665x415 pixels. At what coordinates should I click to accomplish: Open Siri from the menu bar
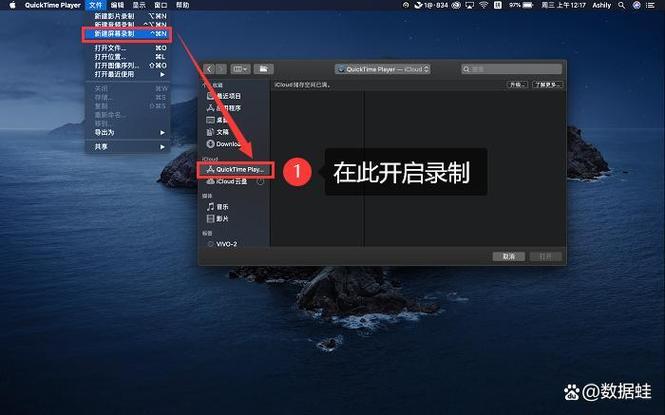click(637, 5)
